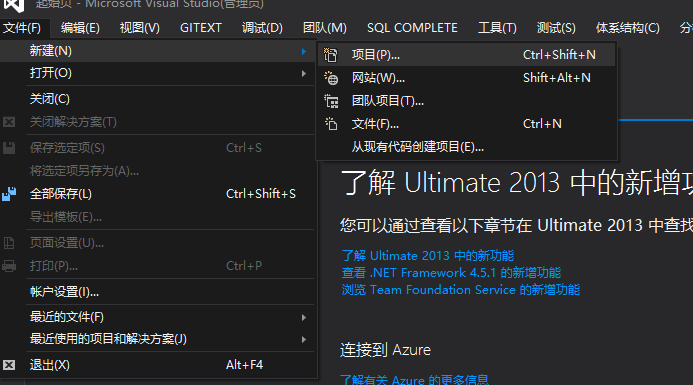The height and width of the screenshot is (385, 693).
Task: Click the globe icon beside 网站(W)
Action: tap(331, 78)
